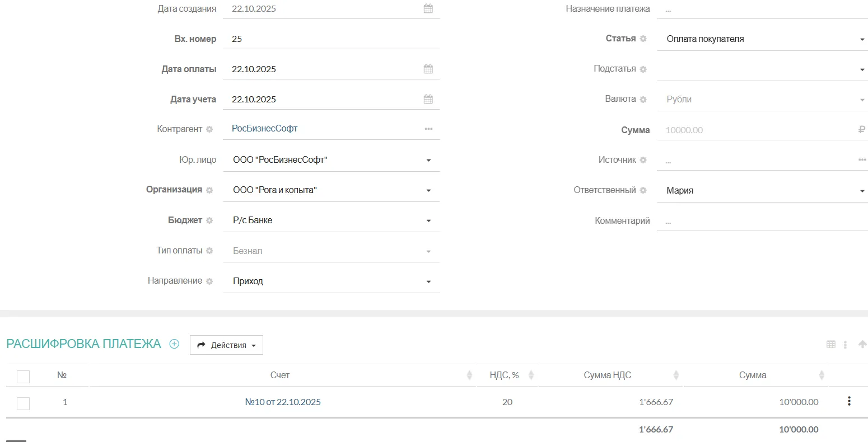Toggle select-all checkbox in table header

[23, 377]
